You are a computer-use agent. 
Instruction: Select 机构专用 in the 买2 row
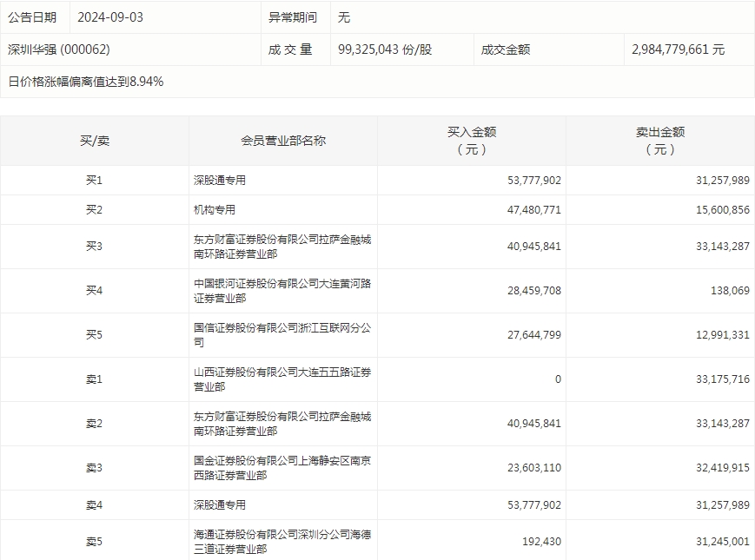[215, 210]
